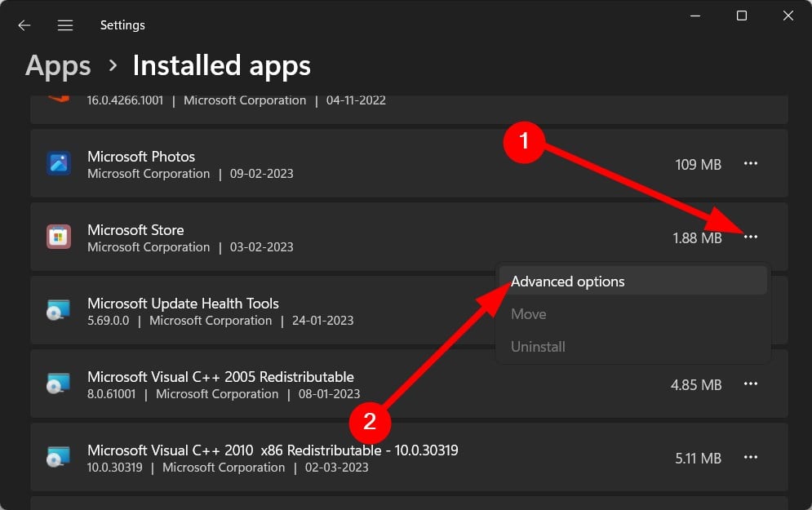The image size is (812, 510).
Task: Open more options for Microsoft Photos
Action: (x=750, y=164)
